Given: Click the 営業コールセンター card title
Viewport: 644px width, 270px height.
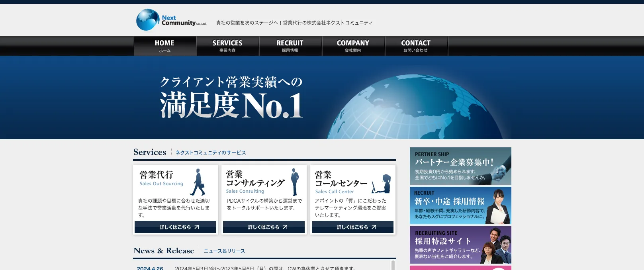Looking at the screenshot, I should coord(341,179).
